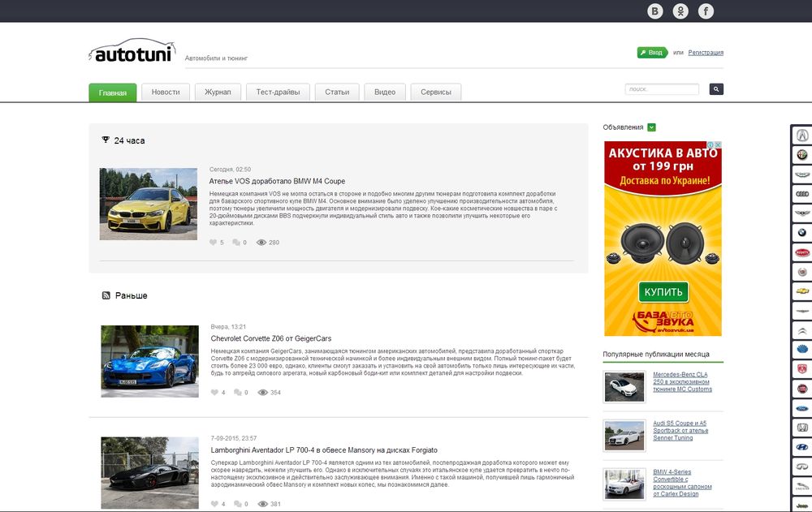Click the white Audi S5 sidebar thumbnail

(624, 436)
